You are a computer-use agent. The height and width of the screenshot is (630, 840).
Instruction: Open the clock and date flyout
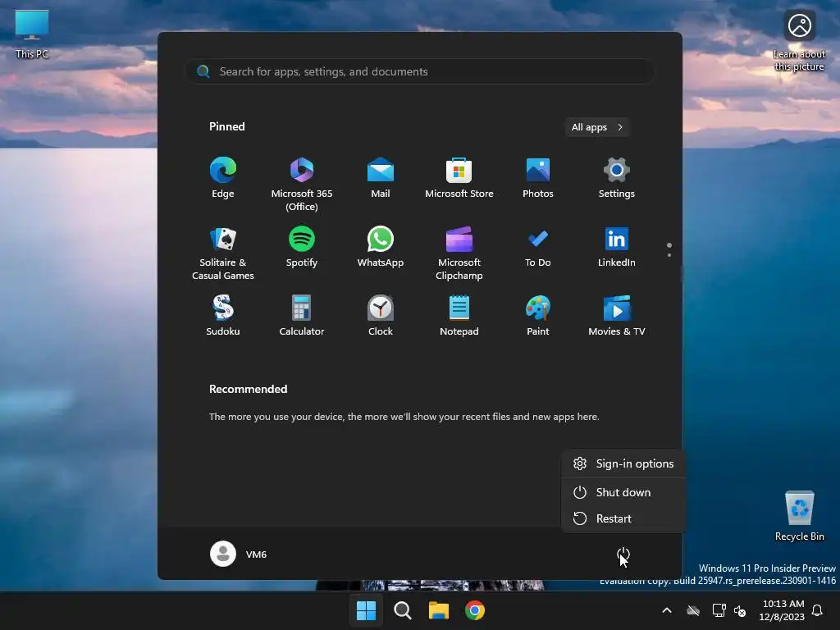pyautogui.click(x=782, y=610)
